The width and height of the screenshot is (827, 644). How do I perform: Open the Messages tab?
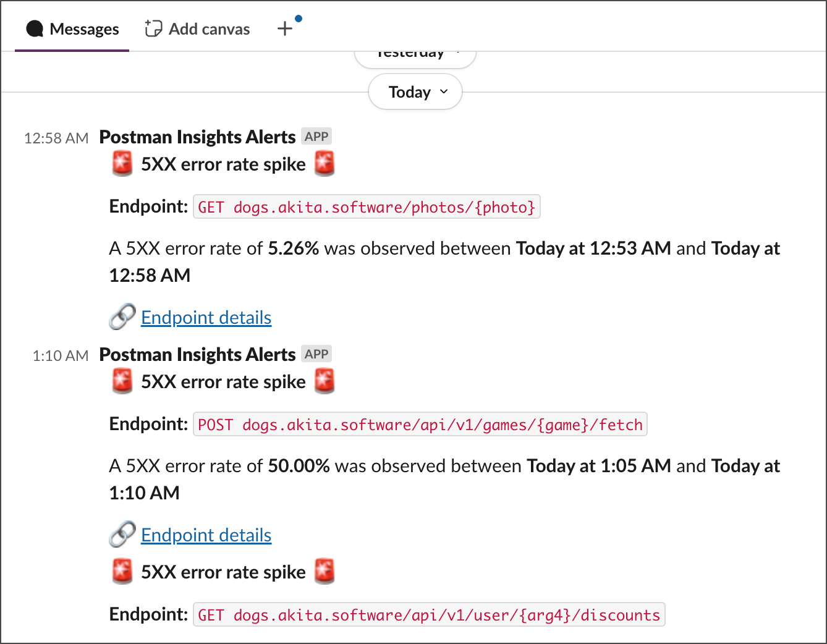[72, 29]
